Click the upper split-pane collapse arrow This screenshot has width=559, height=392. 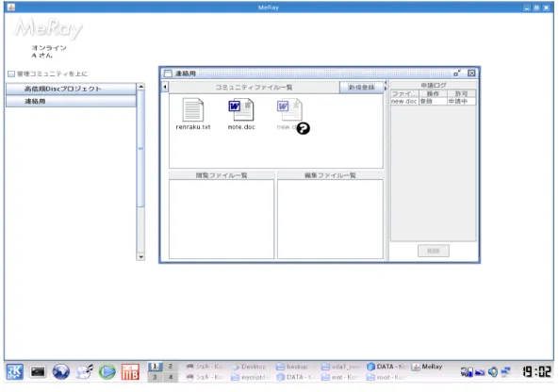click(x=386, y=83)
